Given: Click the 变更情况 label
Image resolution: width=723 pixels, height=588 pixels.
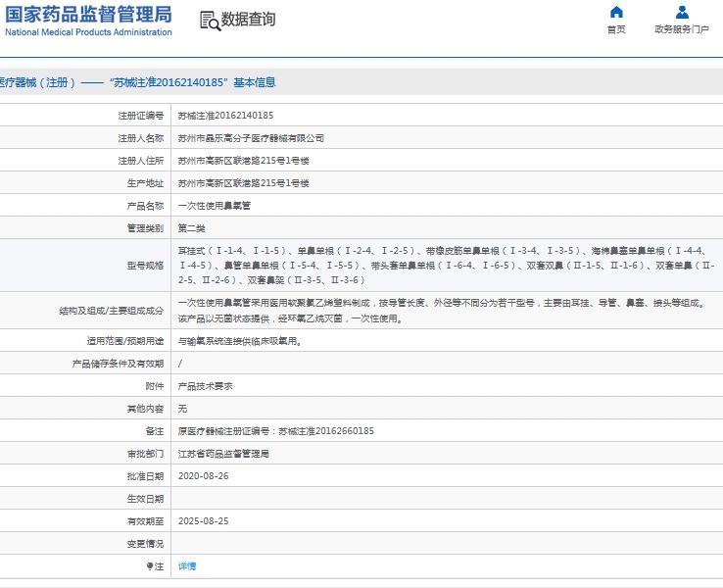Looking at the screenshot, I should (145, 544).
